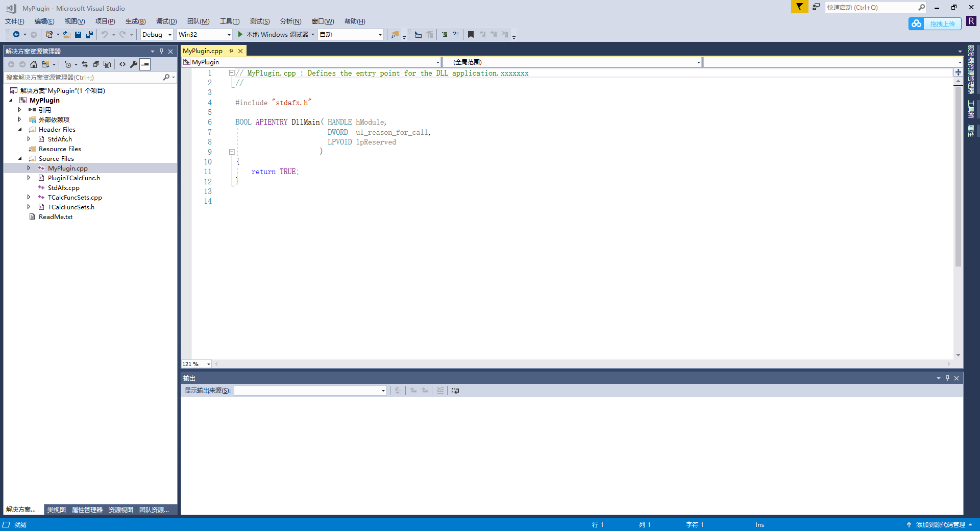Click the comment out selected lines icon
The image size is (980, 531).
pyautogui.click(x=445, y=35)
